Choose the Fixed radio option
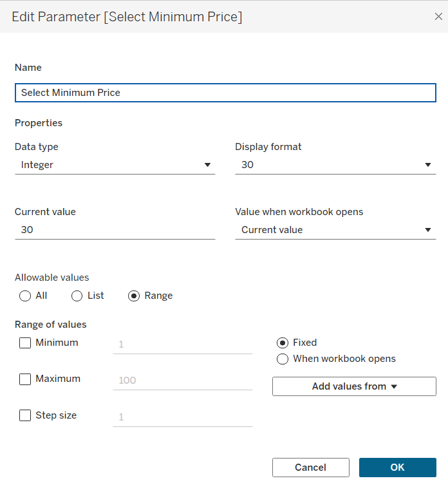 (282, 343)
